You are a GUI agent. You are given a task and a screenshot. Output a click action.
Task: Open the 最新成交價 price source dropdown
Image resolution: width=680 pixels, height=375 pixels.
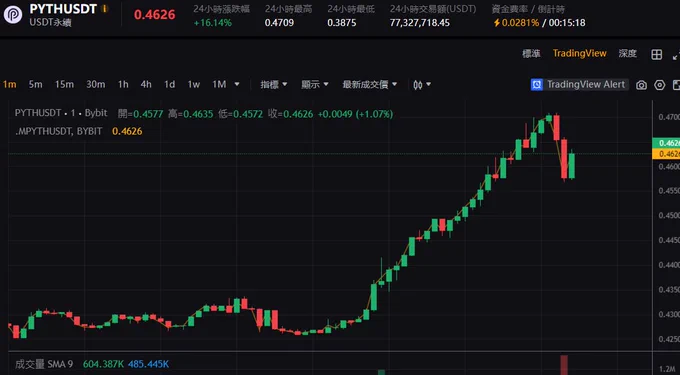click(370, 85)
